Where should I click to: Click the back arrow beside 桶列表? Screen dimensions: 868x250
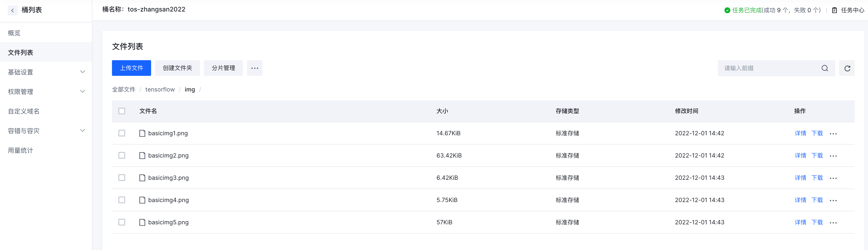[x=12, y=11]
